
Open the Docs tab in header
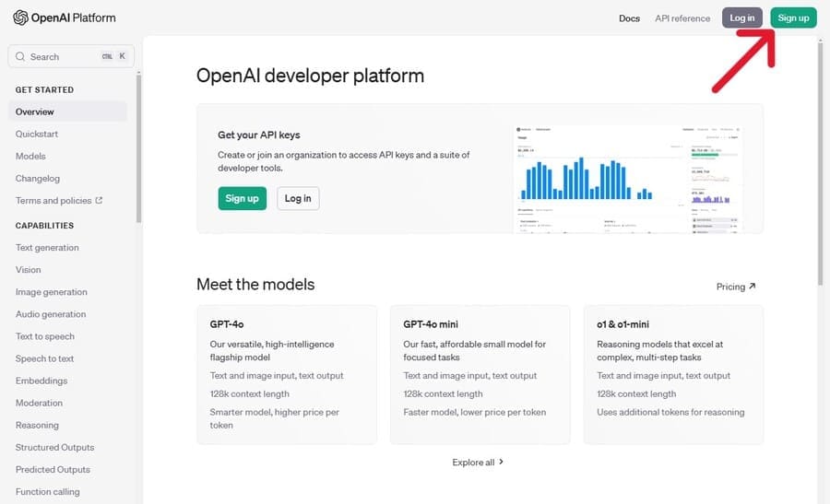pos(629,18)
